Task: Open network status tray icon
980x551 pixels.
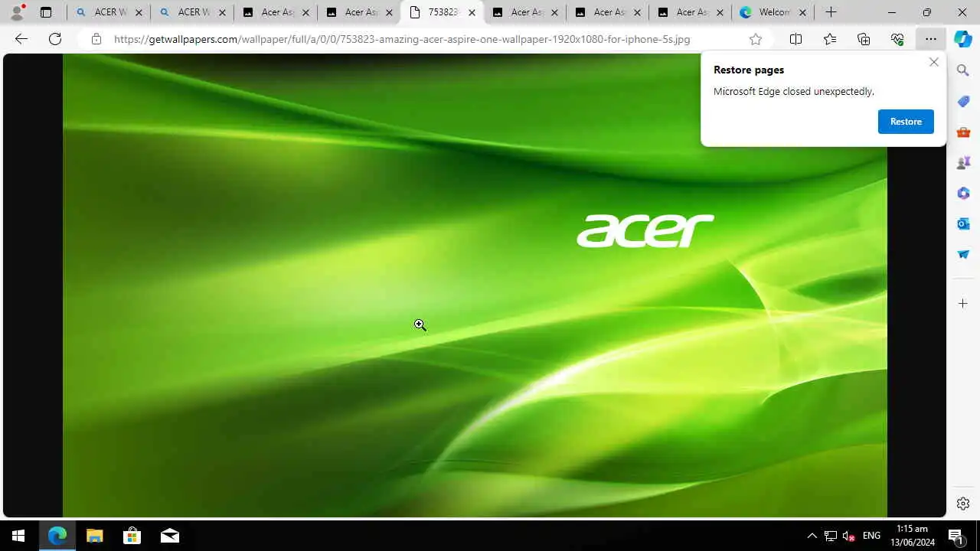Action: (x=831, y=536)
